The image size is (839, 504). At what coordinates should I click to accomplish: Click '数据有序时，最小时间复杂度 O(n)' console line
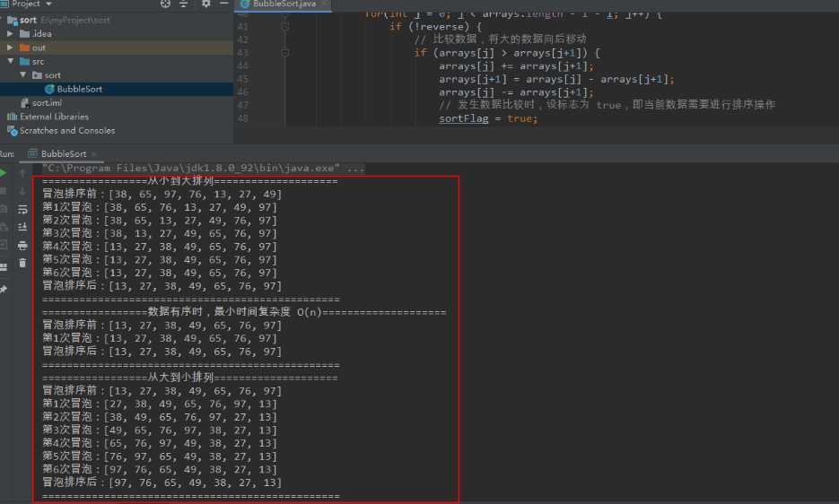point(244,312)
